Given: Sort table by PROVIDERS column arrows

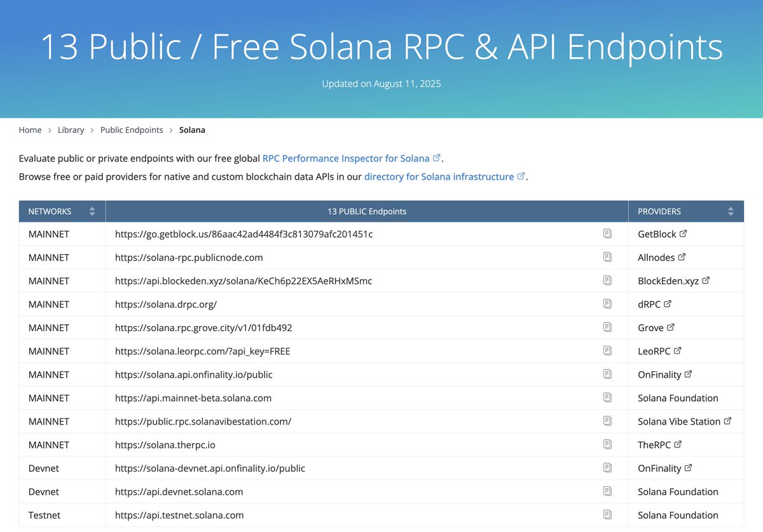Looking at the screenshot, I should point(731,211).
